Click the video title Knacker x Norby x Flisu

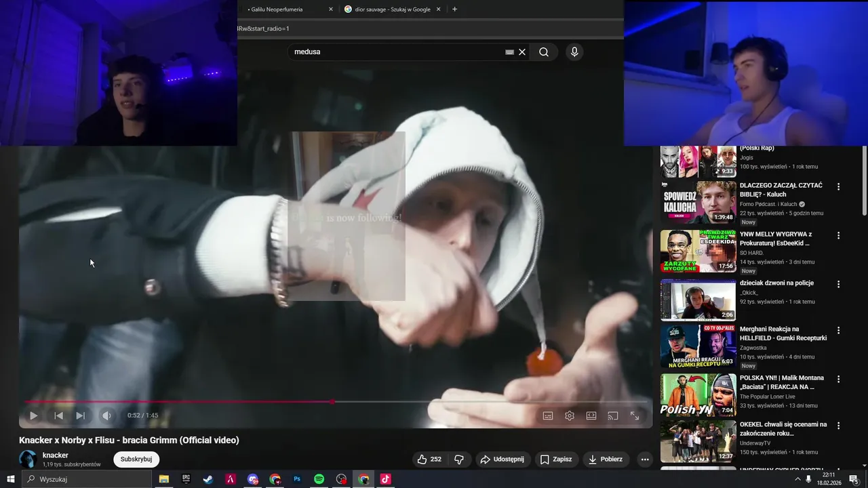click(129, 441)
